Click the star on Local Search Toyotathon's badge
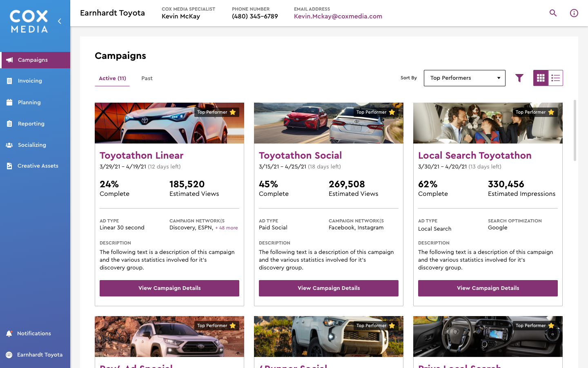 (x=551, y=112)
